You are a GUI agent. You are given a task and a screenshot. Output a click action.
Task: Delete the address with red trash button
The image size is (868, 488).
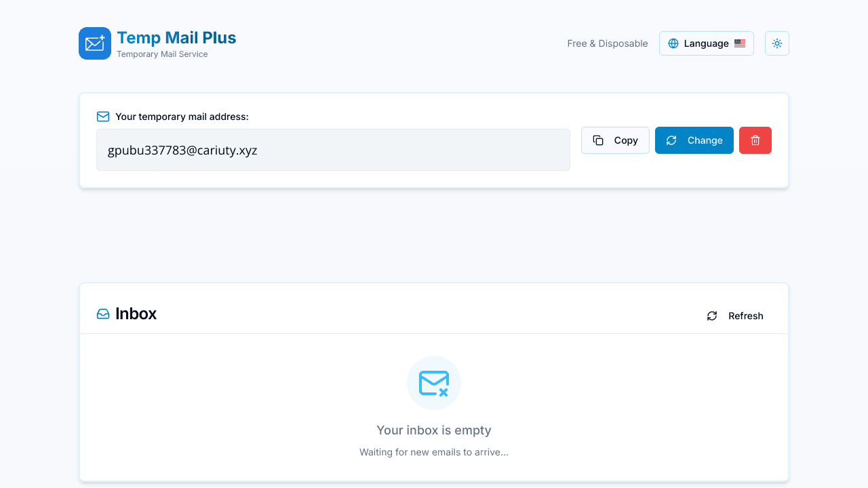coord(755,140)
